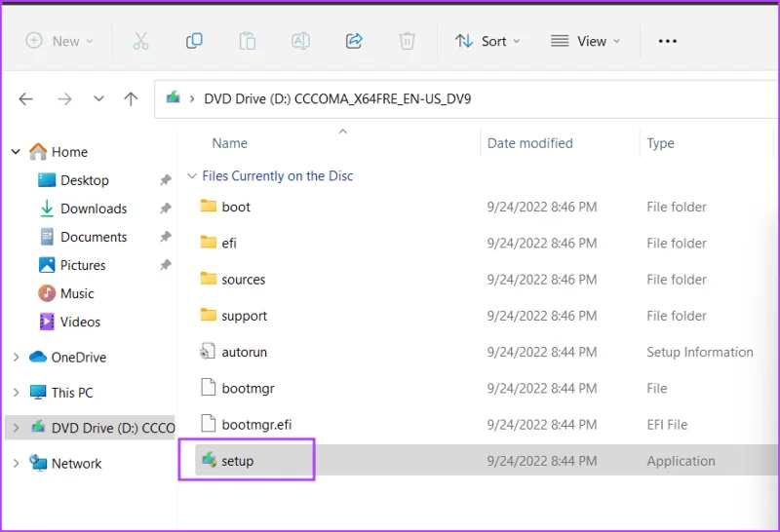Viewport: 780px width, 532px height.
Task: Click the Rename icon in toolbar
Action: (x=300, y=41)
